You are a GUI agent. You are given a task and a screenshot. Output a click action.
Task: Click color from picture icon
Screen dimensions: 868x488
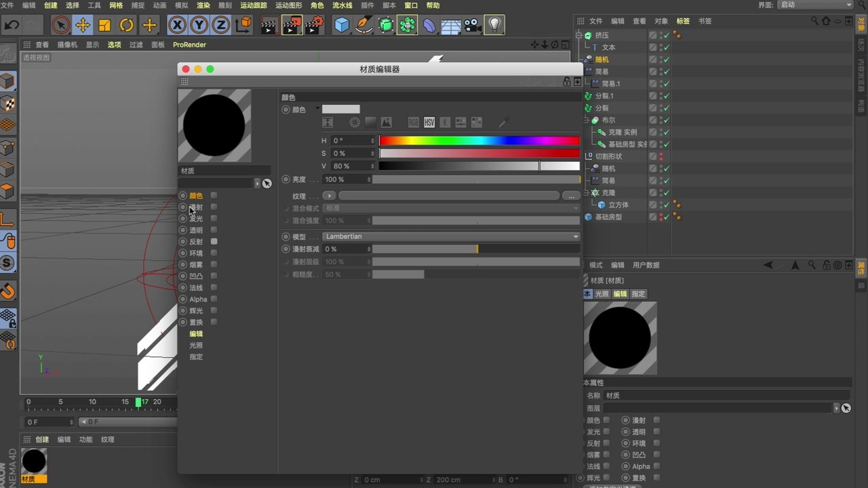[387, 123]
